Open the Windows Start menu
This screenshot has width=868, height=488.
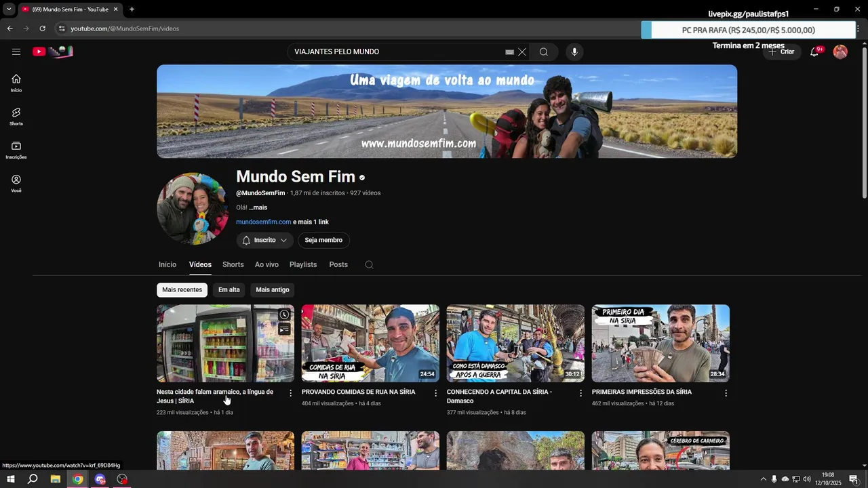10,479
